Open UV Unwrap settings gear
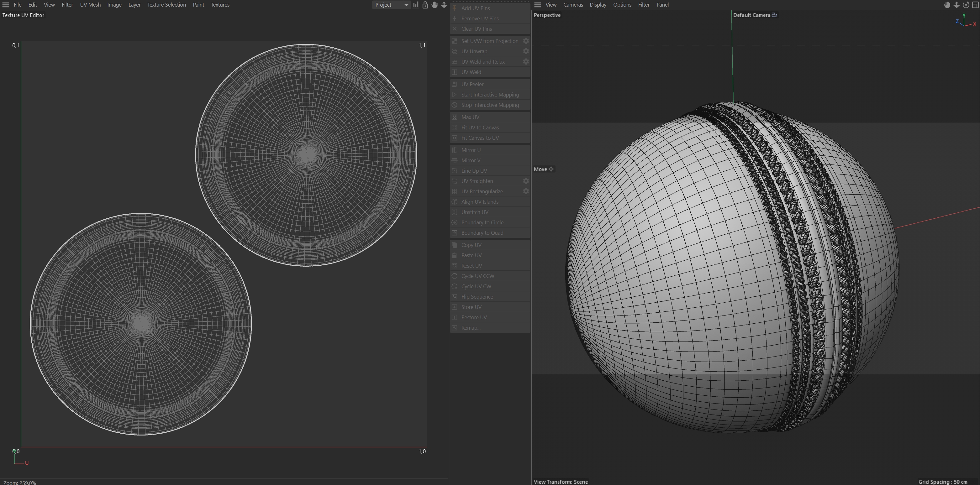The image size is (980, 485). tap(526, 51)
